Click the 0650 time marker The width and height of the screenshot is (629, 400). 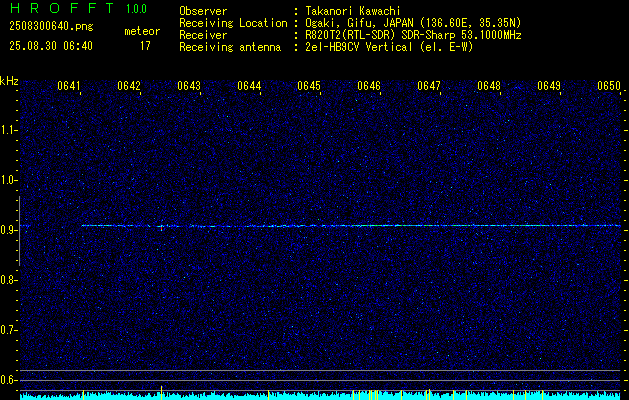(x=609, y=86)
